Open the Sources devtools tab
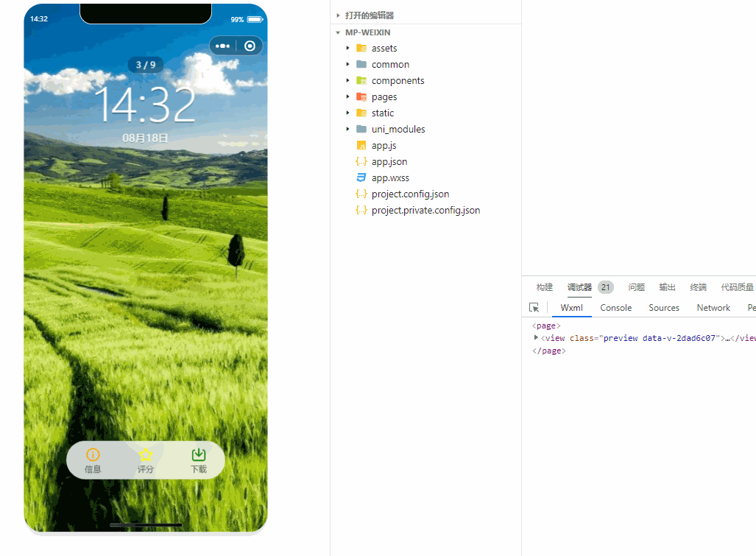The height and width of the screenshot is (556, 756). (x=664, y=308)
